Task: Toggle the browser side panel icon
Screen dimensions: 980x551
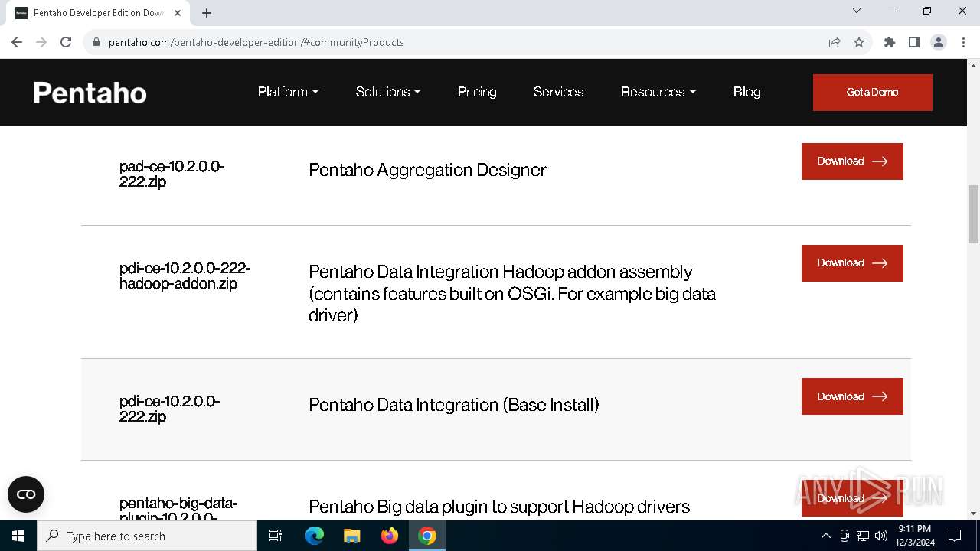Action: (x=914, y=42)
